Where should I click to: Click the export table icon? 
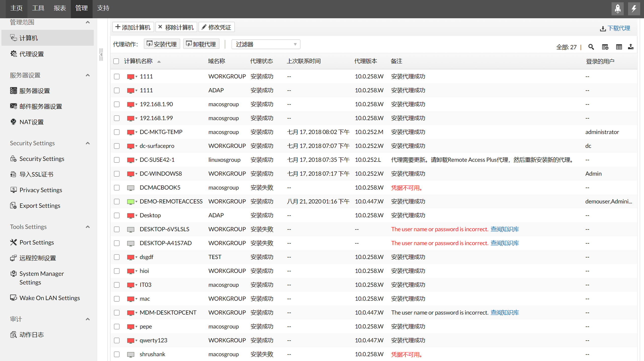[631, 47]
